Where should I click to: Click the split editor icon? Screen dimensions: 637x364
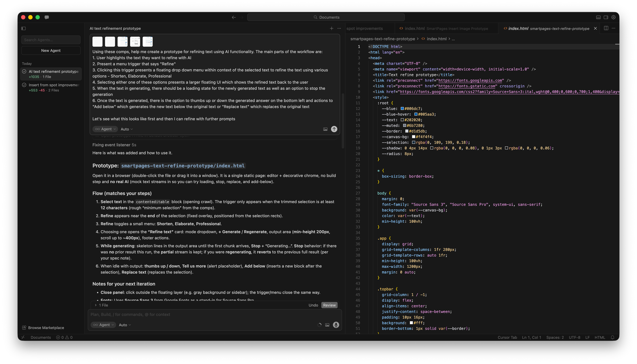pos(606,28)
